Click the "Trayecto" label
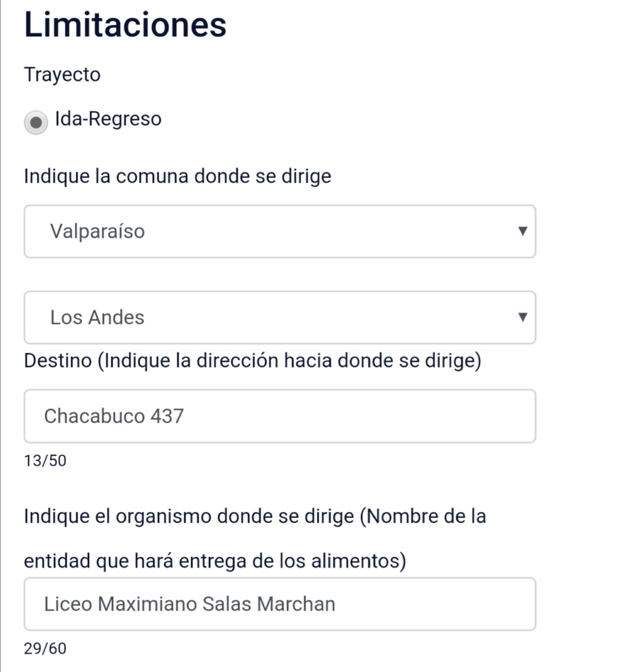Viewport: 620px width, 672px height. [x=62, y=75]
